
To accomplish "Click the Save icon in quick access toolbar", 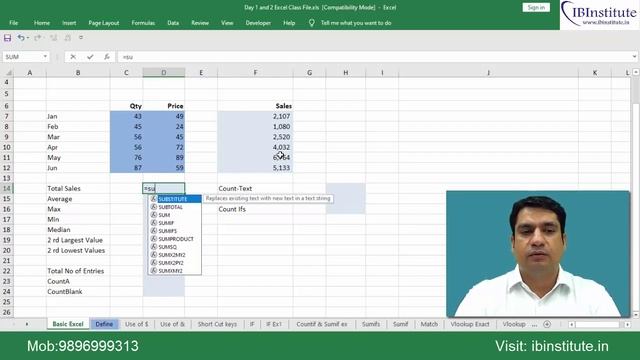I will 7,38.
